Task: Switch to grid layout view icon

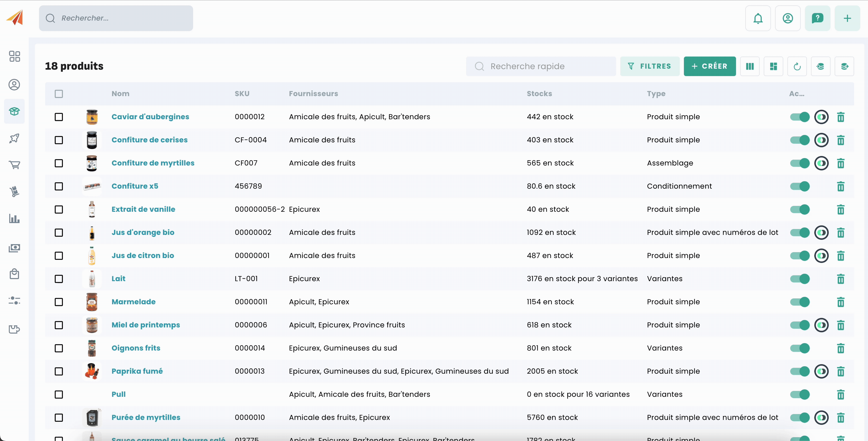Action: [x=773, y=66]
